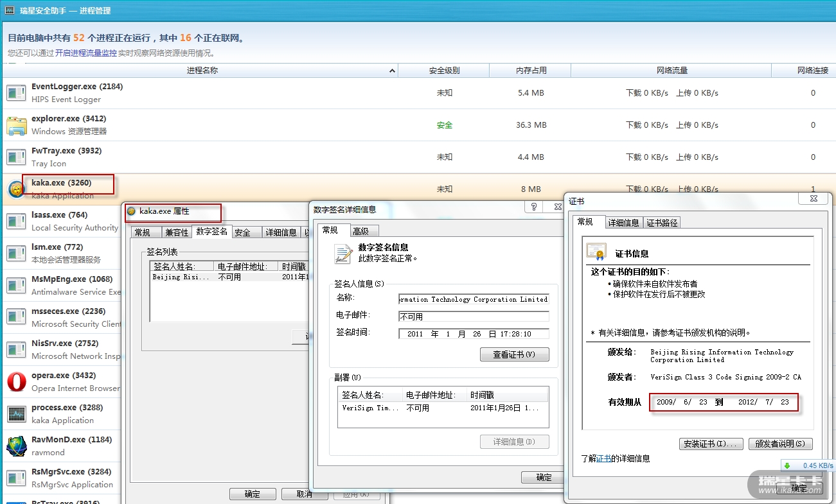
Task: Click the certificate icon beside 证书信息
Action: (x=596, y=252)
